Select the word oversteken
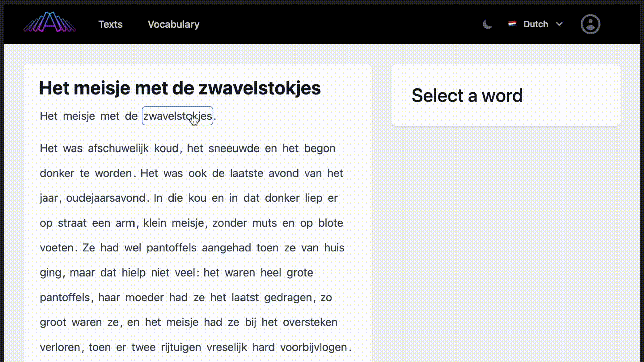 pos(310,322)
